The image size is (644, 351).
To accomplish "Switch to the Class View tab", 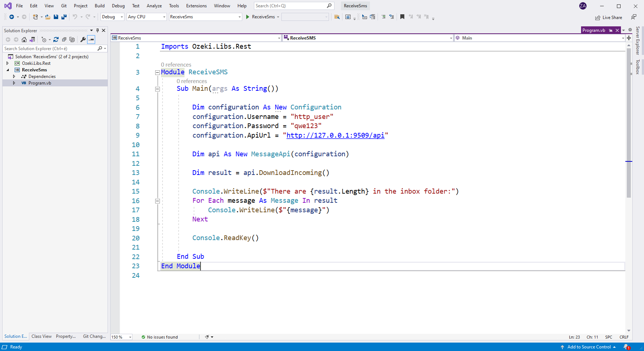I will point(41,336).
